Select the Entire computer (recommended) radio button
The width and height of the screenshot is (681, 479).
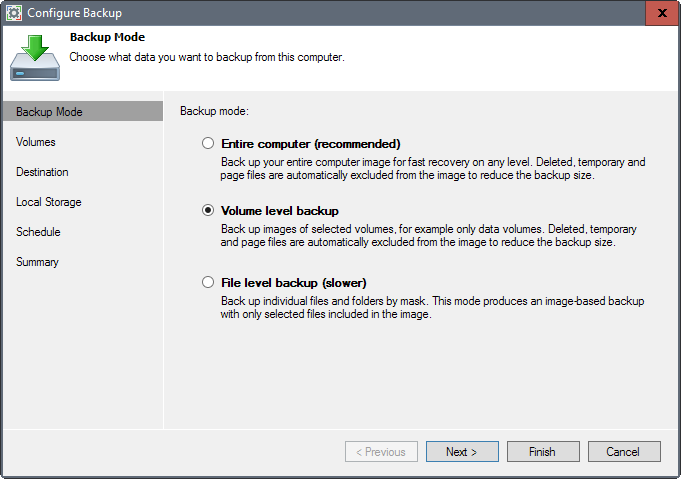pos(208,143)
